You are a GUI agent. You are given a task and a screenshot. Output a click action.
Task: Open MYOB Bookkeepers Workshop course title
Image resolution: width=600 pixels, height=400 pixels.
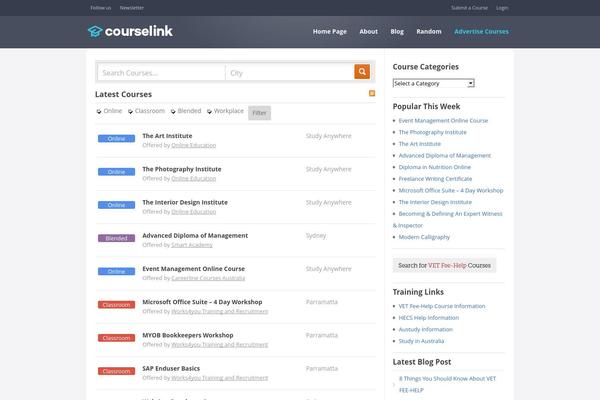pos(188,335)
